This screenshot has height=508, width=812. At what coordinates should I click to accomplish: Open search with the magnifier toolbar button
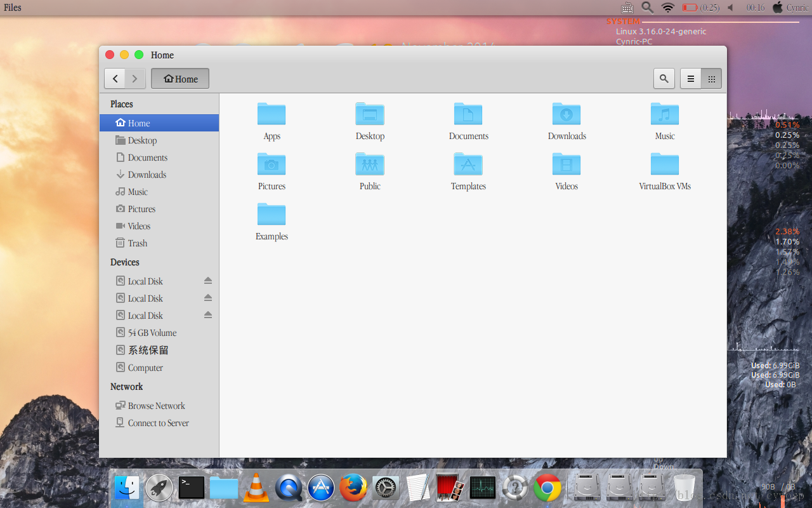tap(664, 79)
